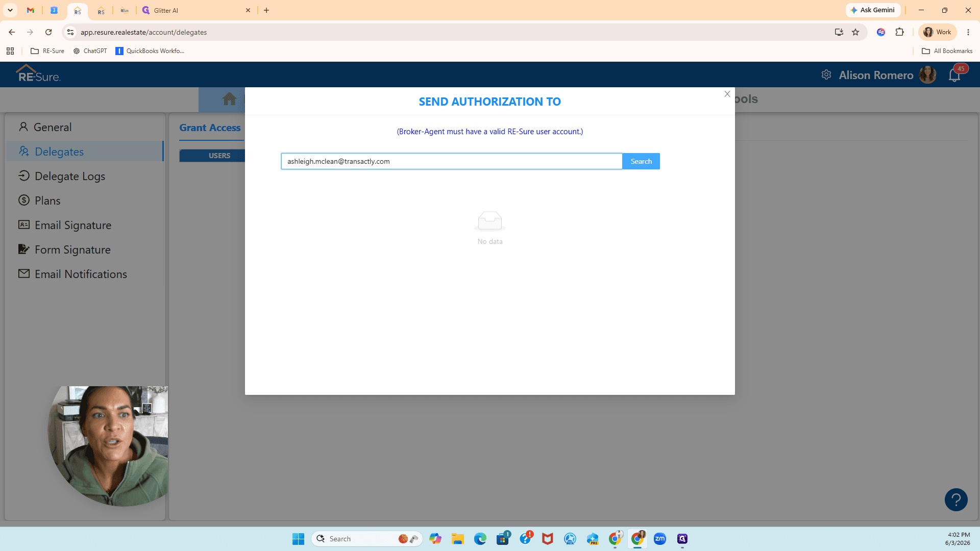
Task: Click the Home icon in navigation bar
Action: [229, 99]
